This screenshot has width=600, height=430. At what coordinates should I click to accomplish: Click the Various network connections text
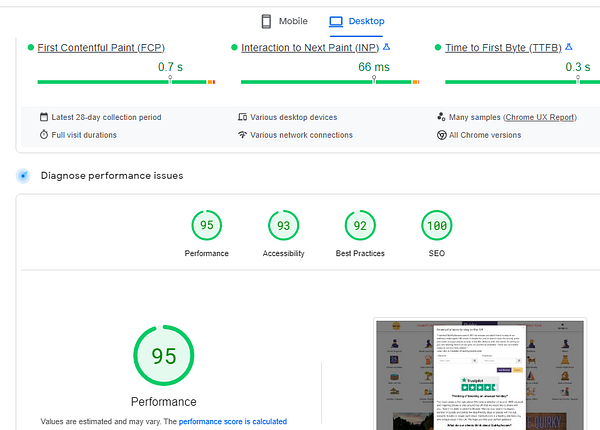pyautogui.click(x=301, y=135)
